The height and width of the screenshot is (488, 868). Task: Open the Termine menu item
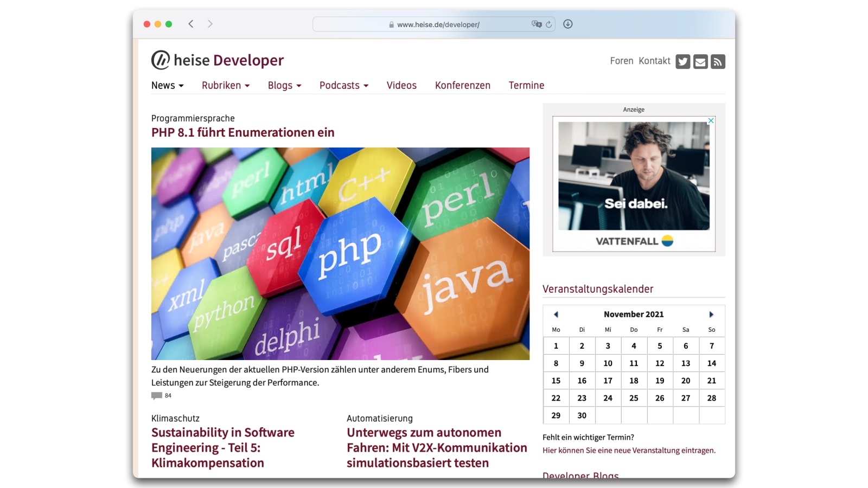(526, 86)
